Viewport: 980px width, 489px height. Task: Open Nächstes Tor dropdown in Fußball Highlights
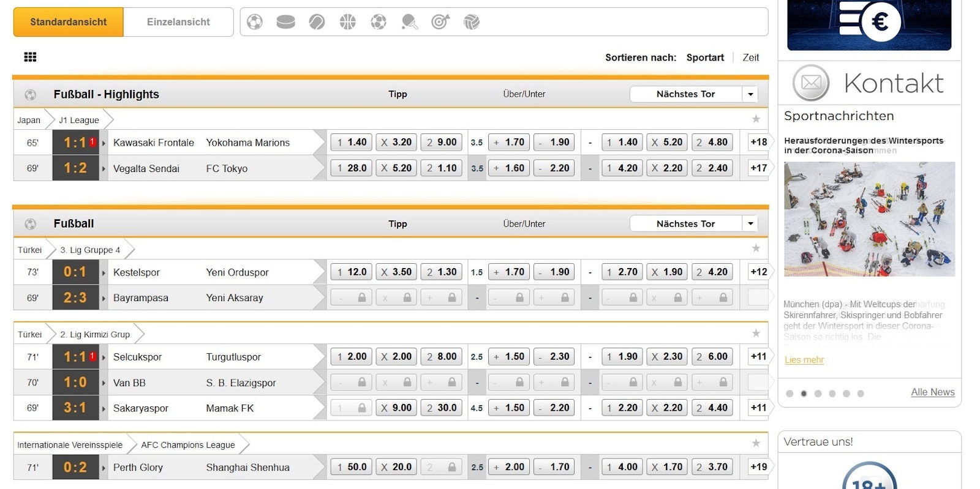pos(750,94)
